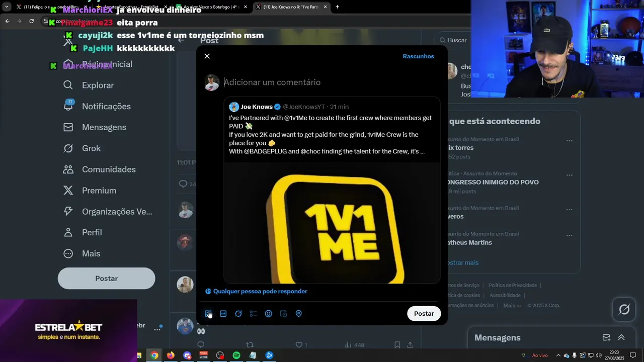Viewport: 644px width, 362px height.
Task: Click the large Postar sidebar button
Action: click(x=106, y=279)
